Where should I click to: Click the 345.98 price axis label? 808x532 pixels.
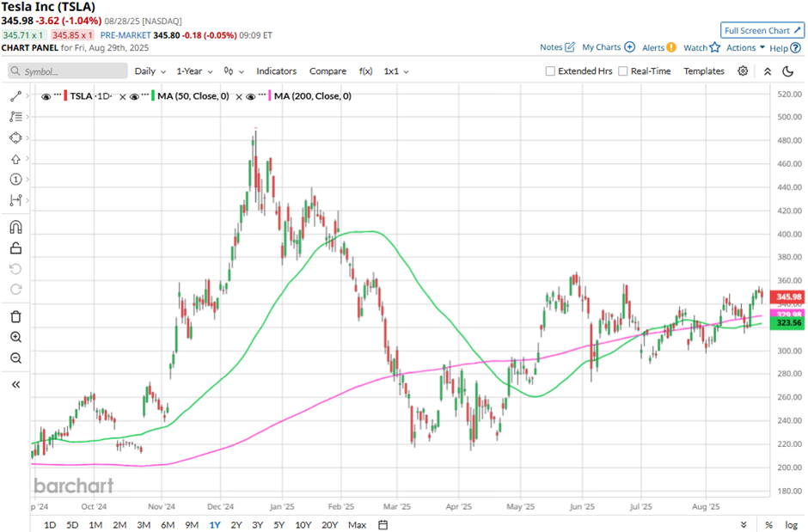coord(787,297)
